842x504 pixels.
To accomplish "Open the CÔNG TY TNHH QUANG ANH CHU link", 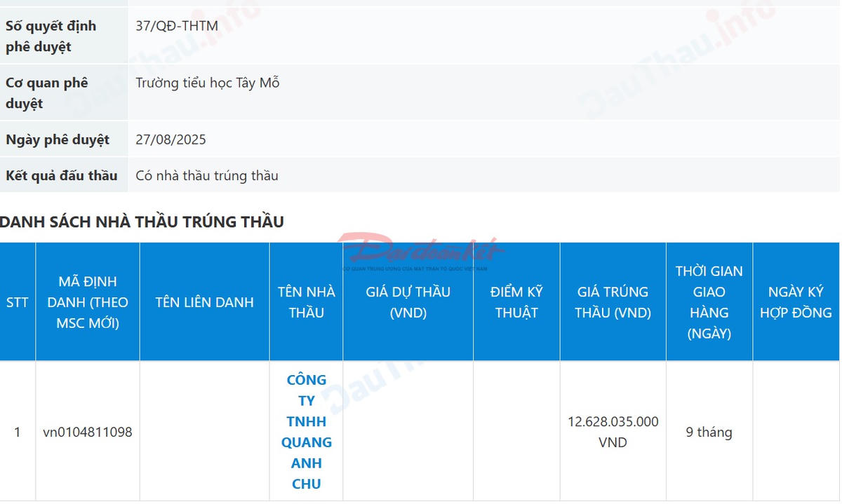I will coord(305,431).
